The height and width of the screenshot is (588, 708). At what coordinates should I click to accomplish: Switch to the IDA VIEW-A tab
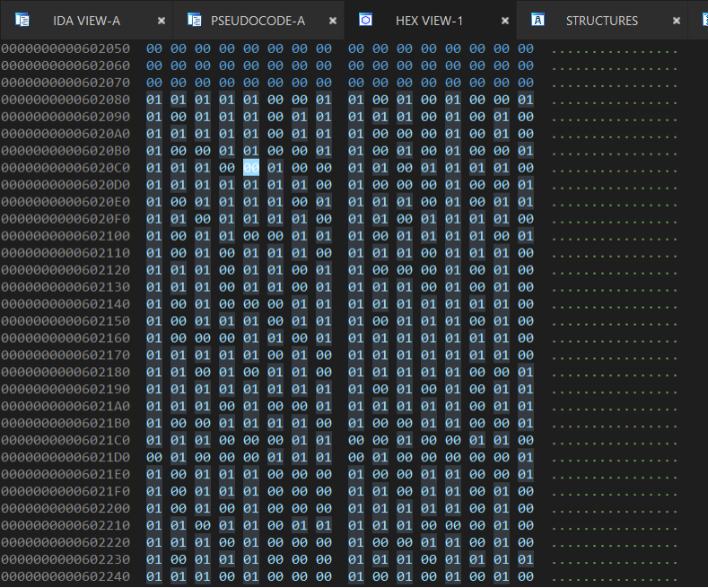click(86, 21)
